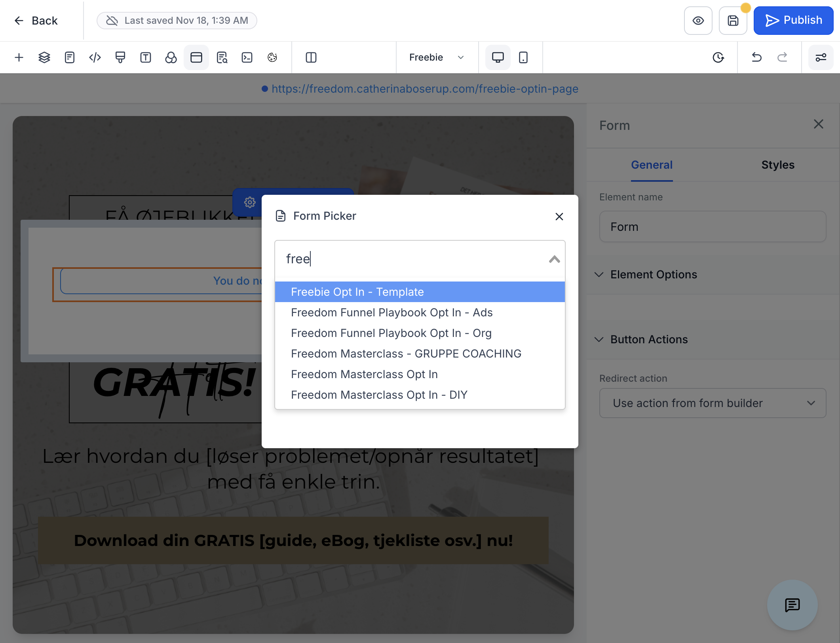Select Freedom Masterclass Opt In - DIY
The width and height of the screenshot is (840, 643).
pyautogui.click(x=420, y=395)
